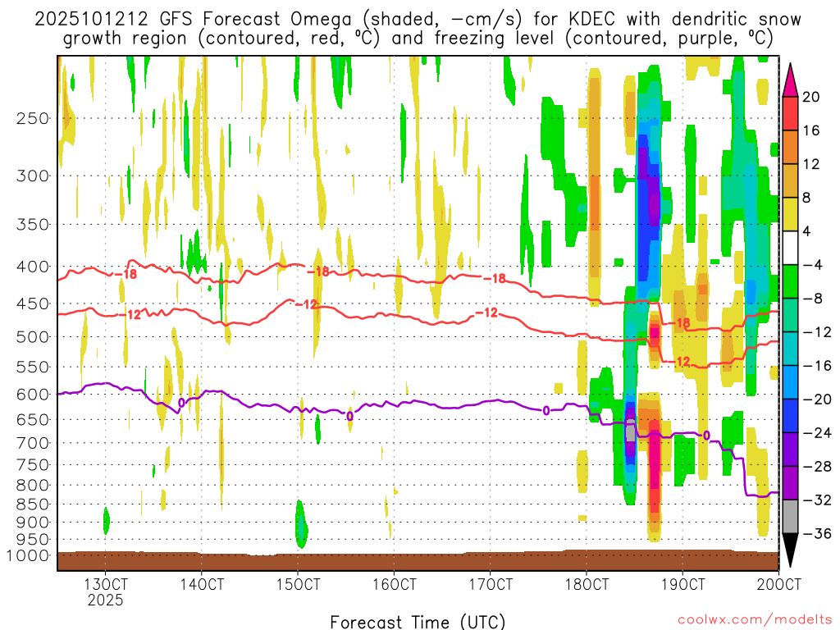Click the leftmost -18 red contour label
This screenshot has height=630, width=840.
126,274
